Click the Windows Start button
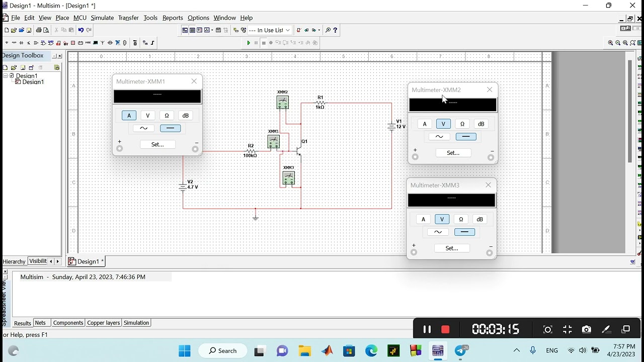The height and width of the screenshot is (362, 644). [x=185, y=351]
